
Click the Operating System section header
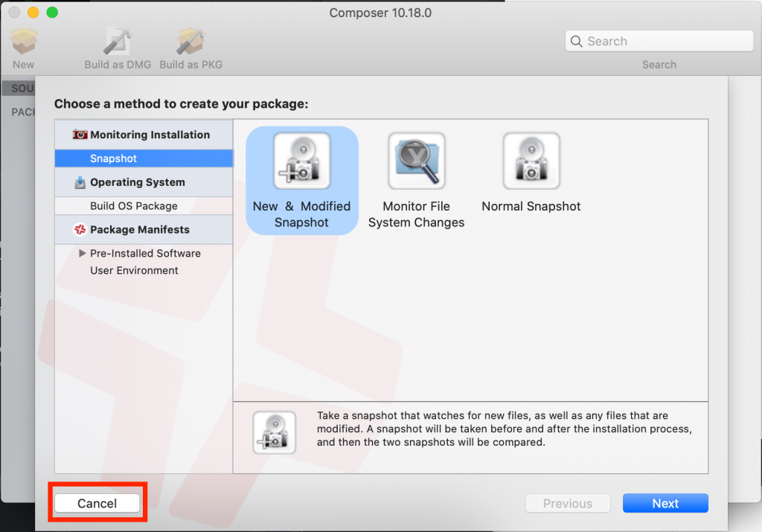(144, 182)
